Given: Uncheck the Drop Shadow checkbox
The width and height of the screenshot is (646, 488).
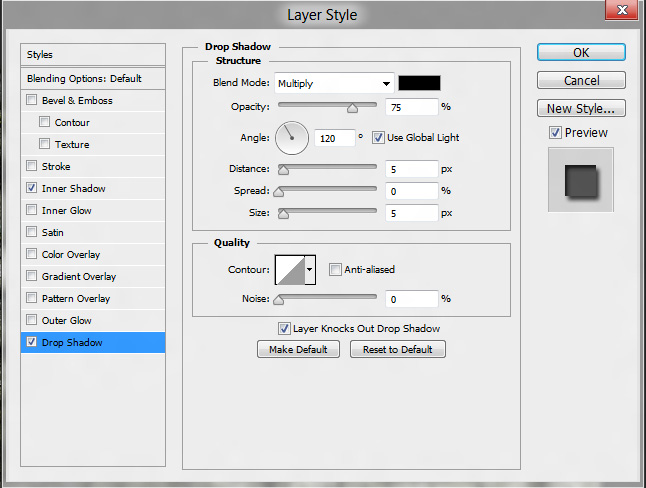Looking at the screenshot, I should pyautogui.click(x=31, y=342).
